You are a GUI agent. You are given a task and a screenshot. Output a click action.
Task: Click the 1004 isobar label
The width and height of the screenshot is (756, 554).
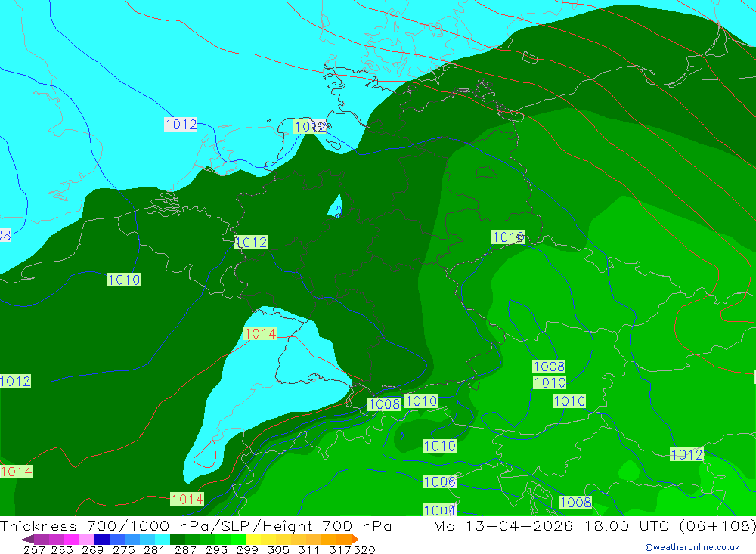click(439, 509)
